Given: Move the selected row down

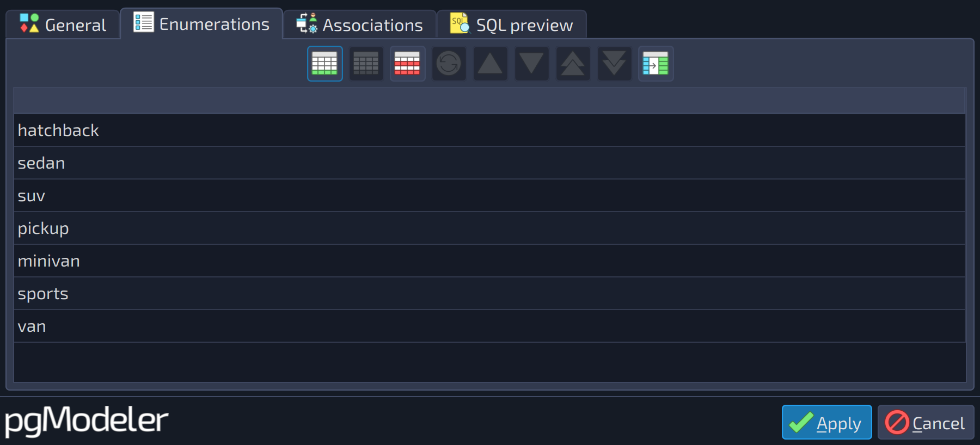Looking at the screenshot, I should pyautogui.click(x=532, y=64).
